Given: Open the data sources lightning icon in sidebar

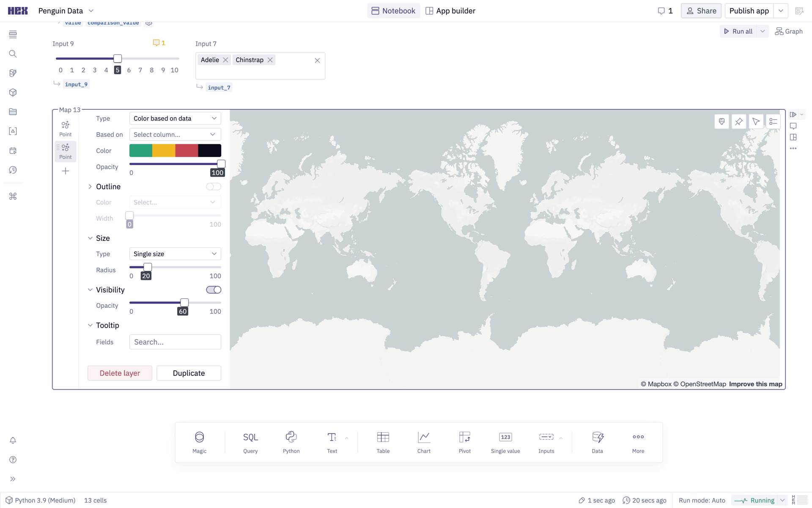Looking at the screenshot, I should [13, 73].
